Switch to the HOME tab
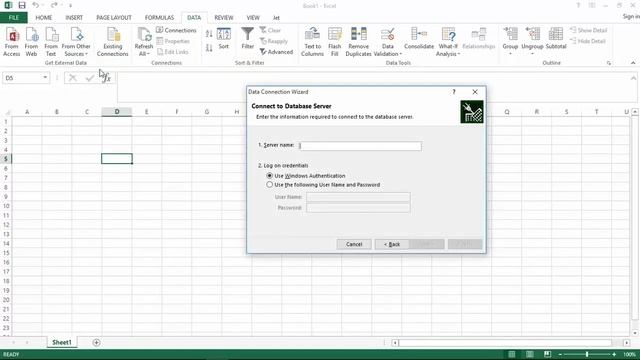 [x=44, y=18]
